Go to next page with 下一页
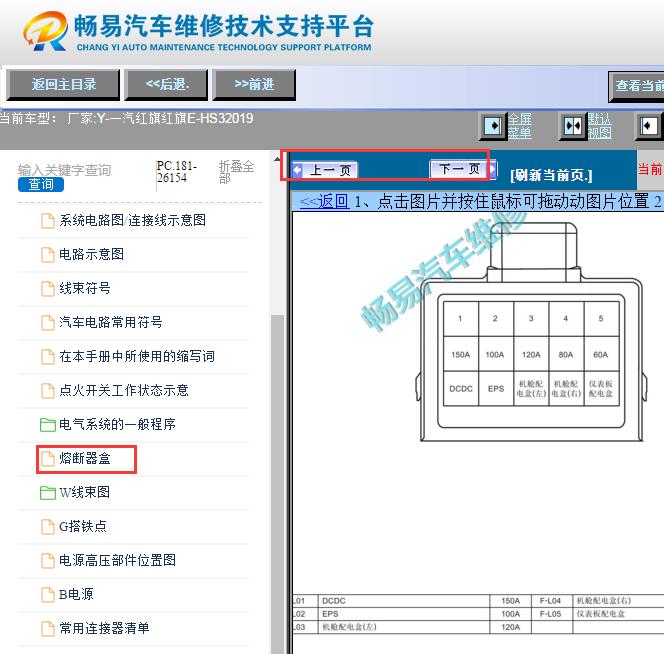The height and width of the screenshot is (654, 664). point(462,169)
